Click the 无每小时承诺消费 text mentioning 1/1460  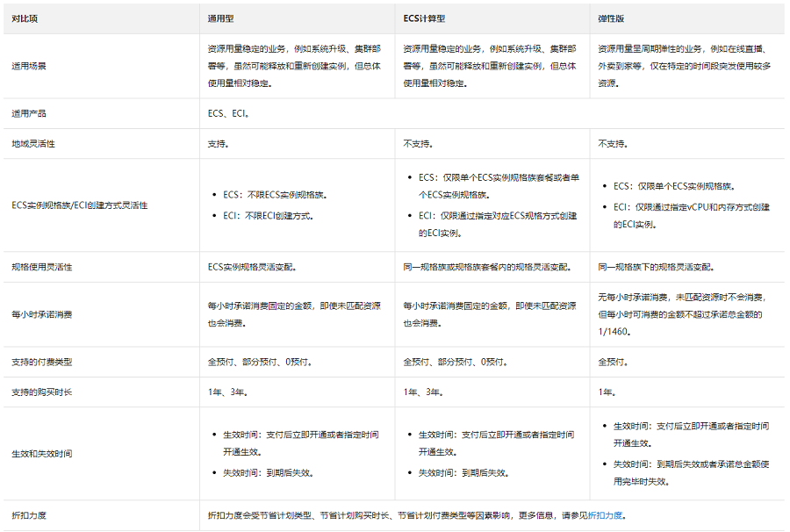coord(683,314)
